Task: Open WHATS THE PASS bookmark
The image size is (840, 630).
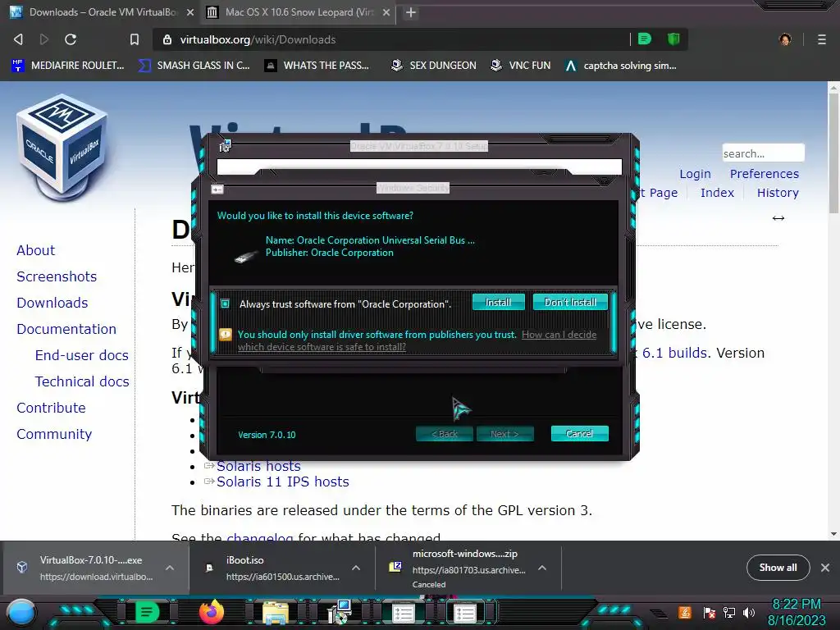Action: point(317,66)
